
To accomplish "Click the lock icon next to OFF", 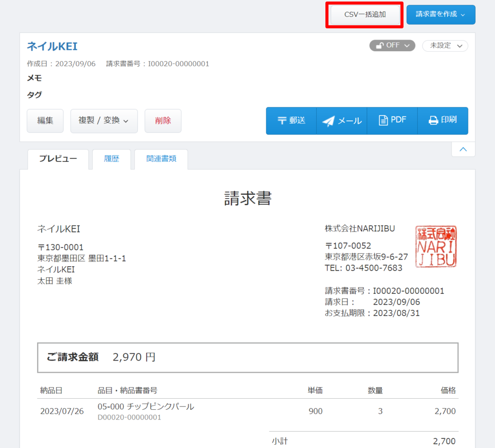I will point(380,45).
